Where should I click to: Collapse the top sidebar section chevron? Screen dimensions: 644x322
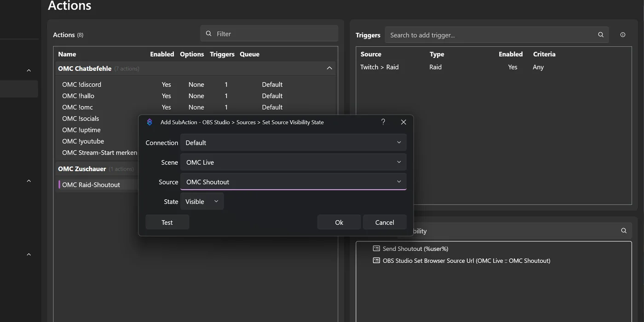pyautogui.click(x=29, y=70)
